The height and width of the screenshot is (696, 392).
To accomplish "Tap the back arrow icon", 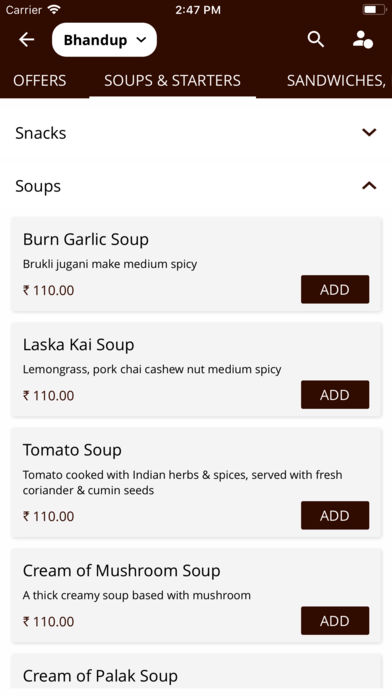I will pyautogui.click(x=27, y=40).
